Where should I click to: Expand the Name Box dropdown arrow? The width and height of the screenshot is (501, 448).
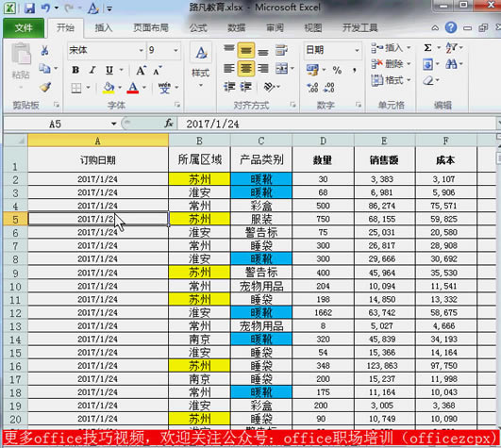pos(114,124)
